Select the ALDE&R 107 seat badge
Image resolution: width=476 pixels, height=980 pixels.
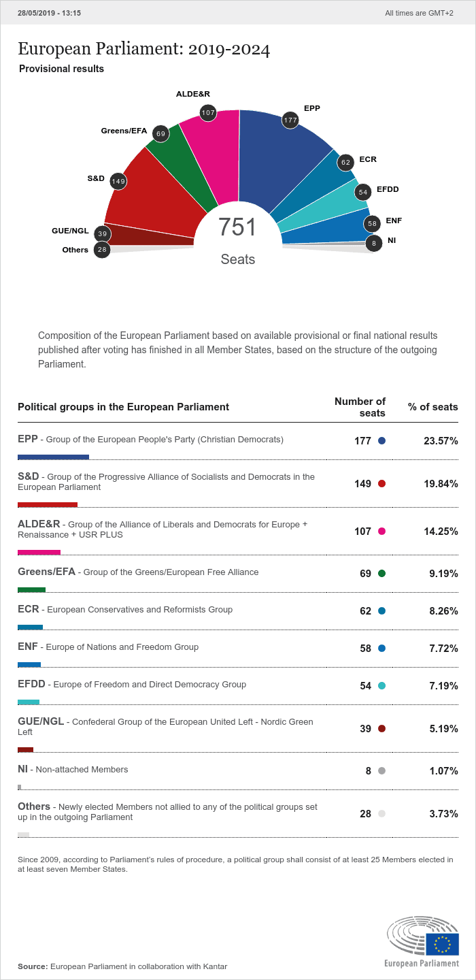point(208,112)
